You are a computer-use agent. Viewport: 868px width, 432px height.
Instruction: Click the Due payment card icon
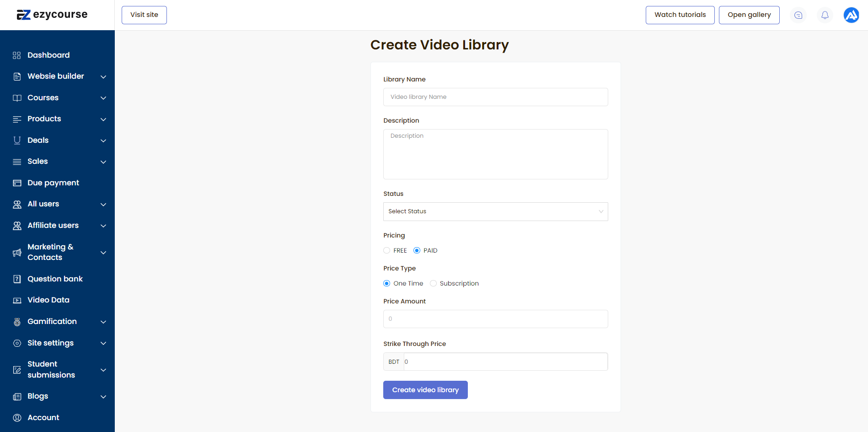point(17,183)
